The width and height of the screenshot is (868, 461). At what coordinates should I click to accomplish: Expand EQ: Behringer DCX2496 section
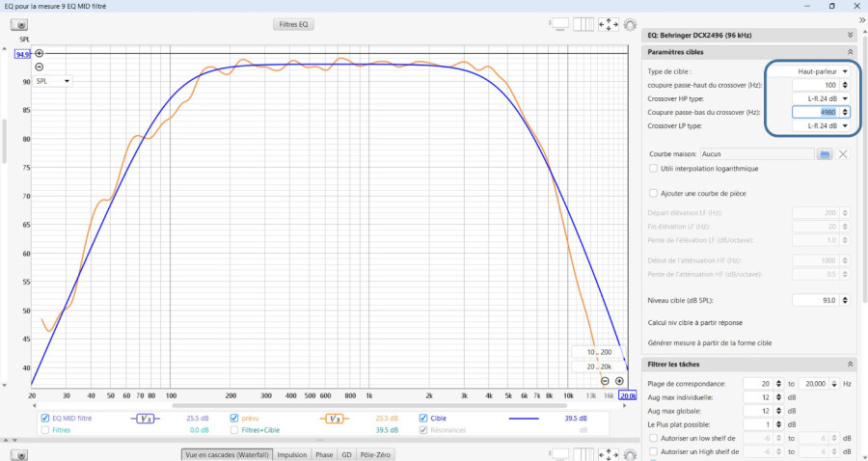point(851,35)
